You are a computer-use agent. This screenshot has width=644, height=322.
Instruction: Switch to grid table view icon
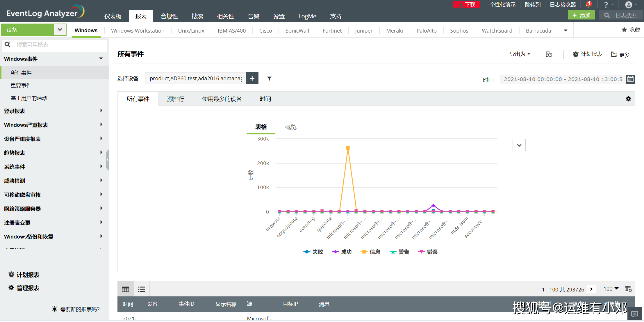125,289
